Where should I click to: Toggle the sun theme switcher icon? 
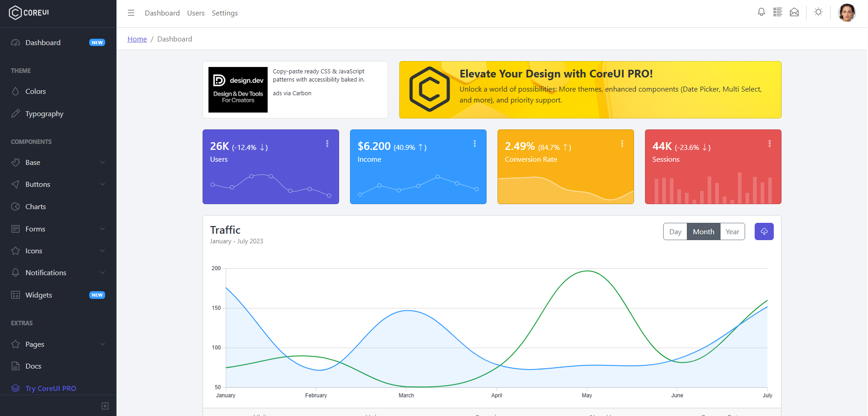tap(818, 12)
